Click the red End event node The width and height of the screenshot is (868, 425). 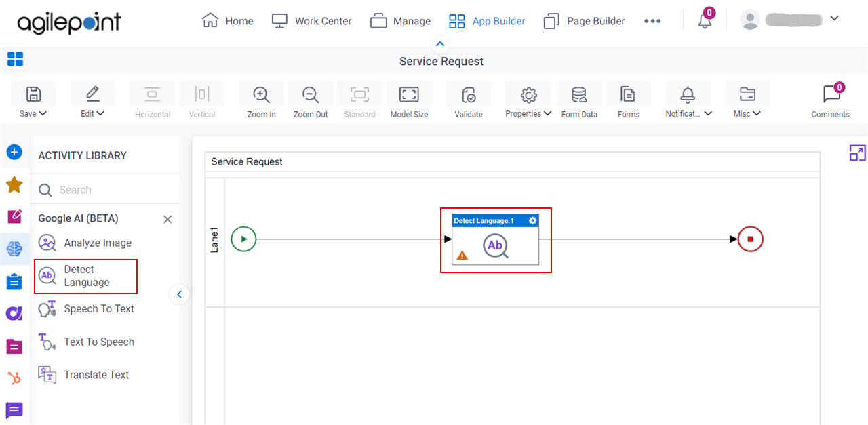[x=751, y=239]
